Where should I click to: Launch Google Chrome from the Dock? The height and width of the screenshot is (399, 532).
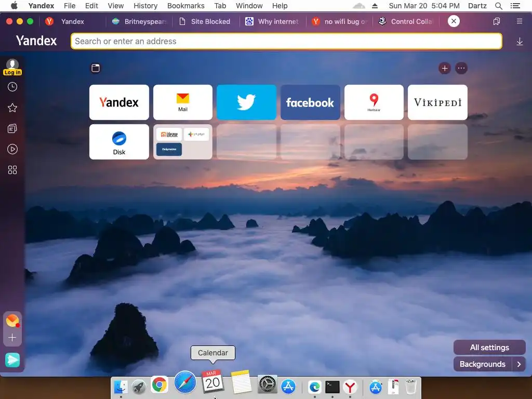pyautogui.click(x=159, y=385)
